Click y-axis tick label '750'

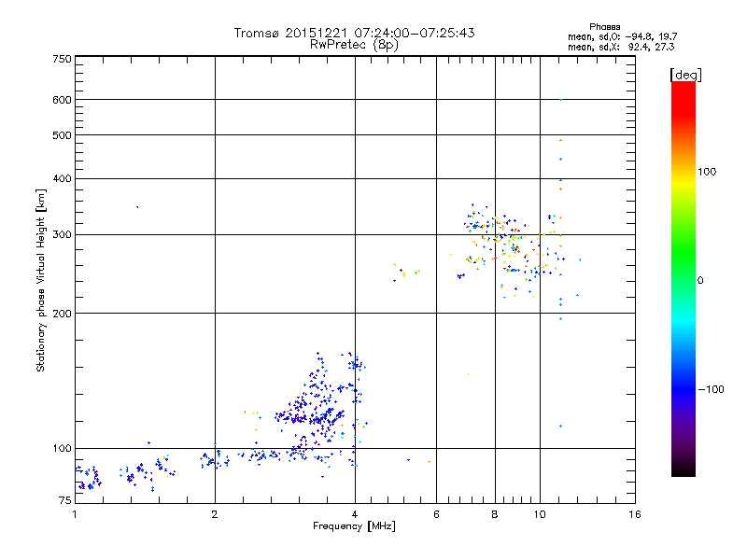(62, 59)
